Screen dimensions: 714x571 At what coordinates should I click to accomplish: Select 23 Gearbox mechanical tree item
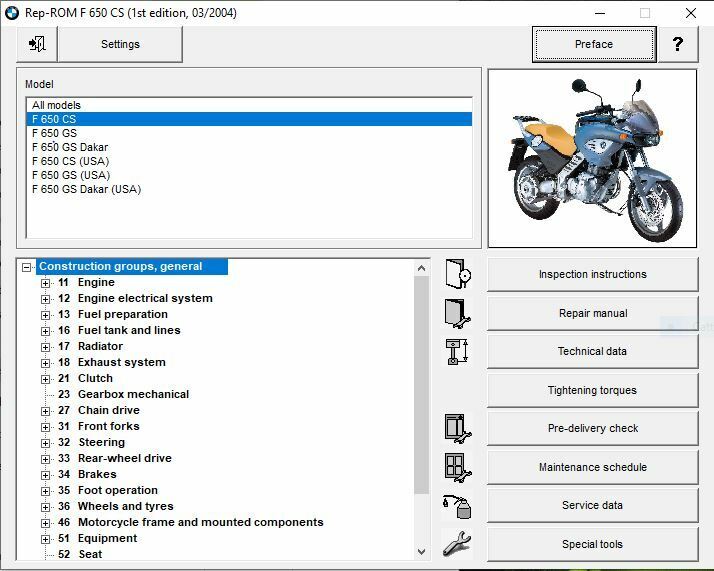[x=123, y=394]
